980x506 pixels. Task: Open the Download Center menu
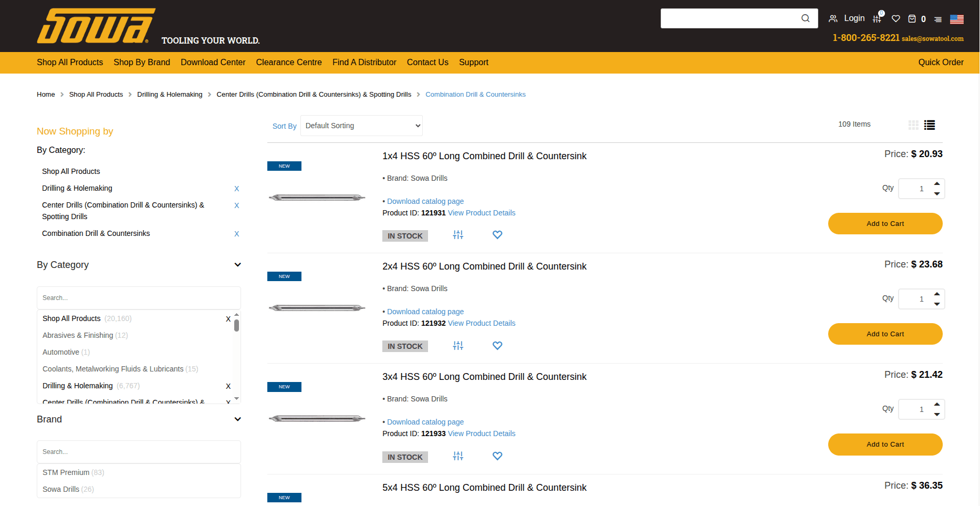213,62
